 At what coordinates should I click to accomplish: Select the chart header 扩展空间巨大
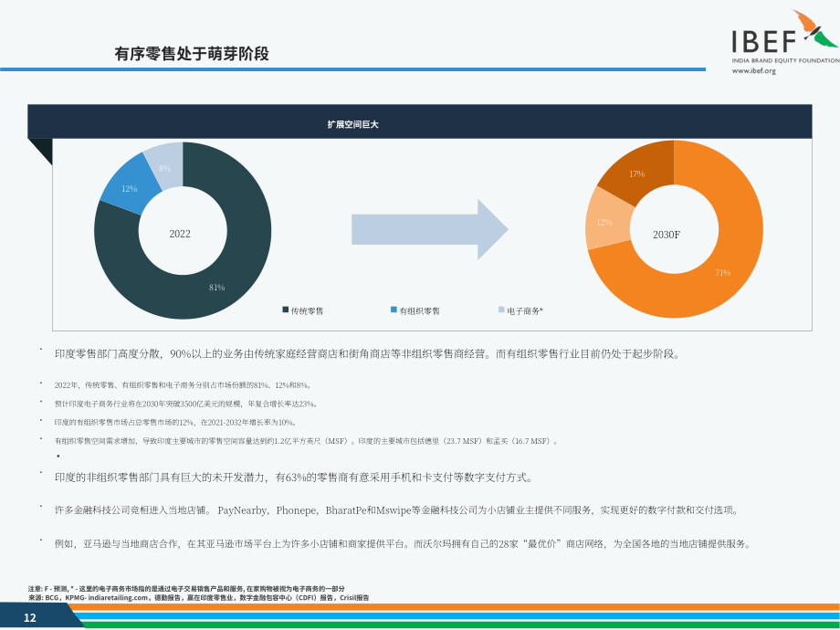tap(353, 124)
